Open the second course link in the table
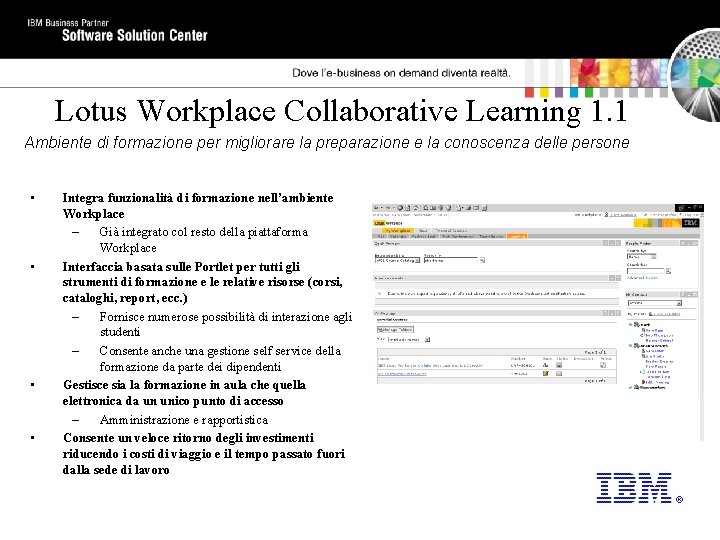 click(402, 374)
